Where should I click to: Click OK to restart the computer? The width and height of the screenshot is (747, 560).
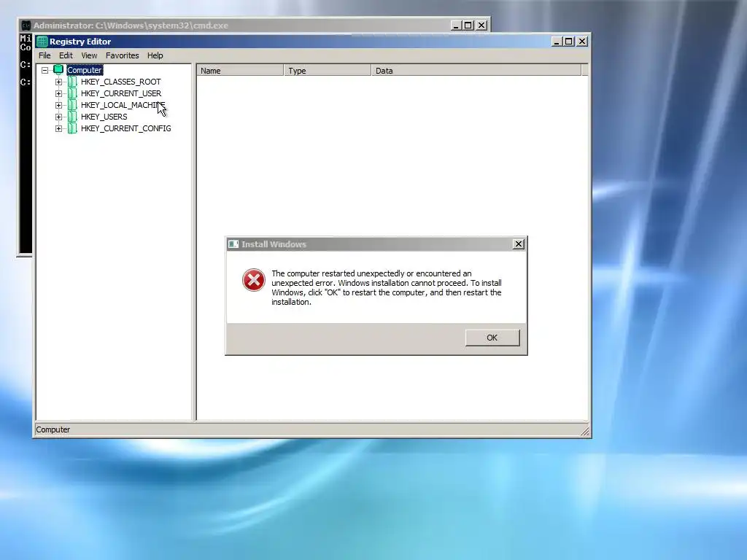click(492, 338)
